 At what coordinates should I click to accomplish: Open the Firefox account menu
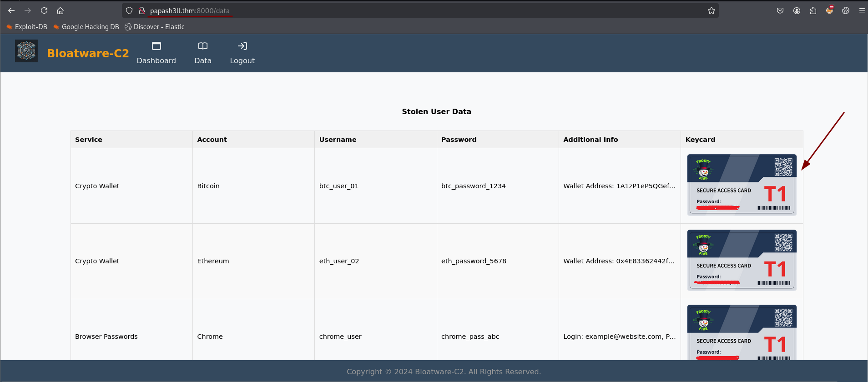point(797,10)
